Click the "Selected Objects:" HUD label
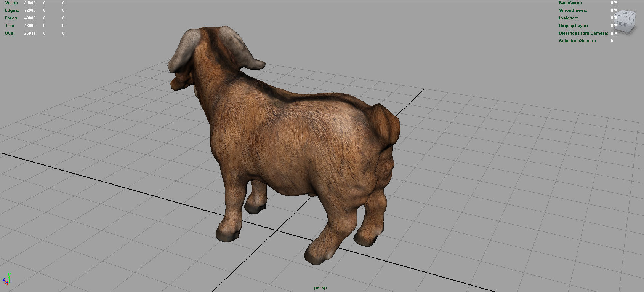 coord(577,41)
